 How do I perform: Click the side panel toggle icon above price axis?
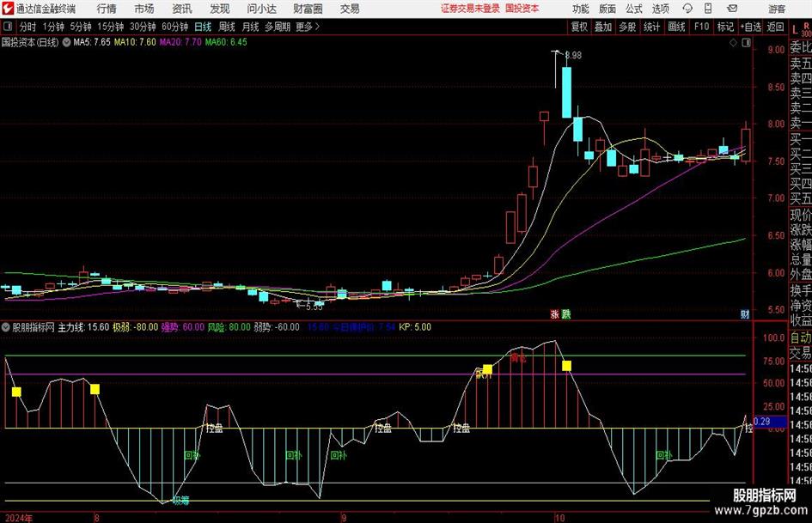tap(746, 43)
